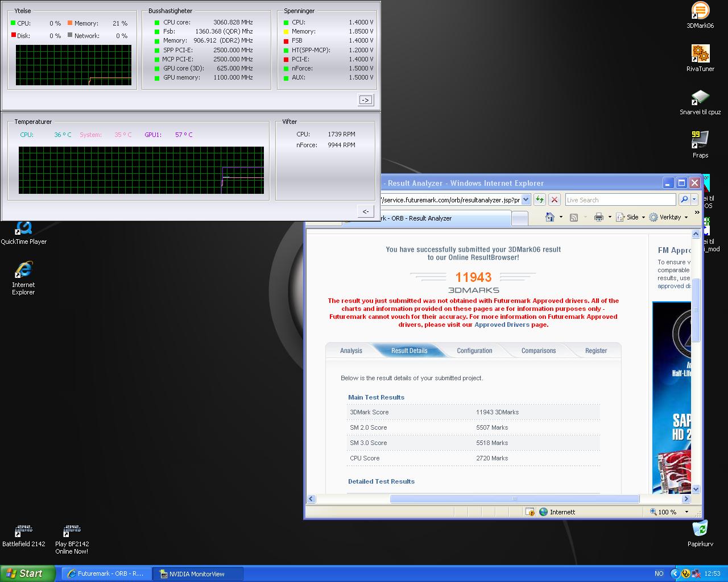Screen dimensions: 728x582
Task: Click the horizontal scrollbar thumb in IE
Action: coord(514,498)
